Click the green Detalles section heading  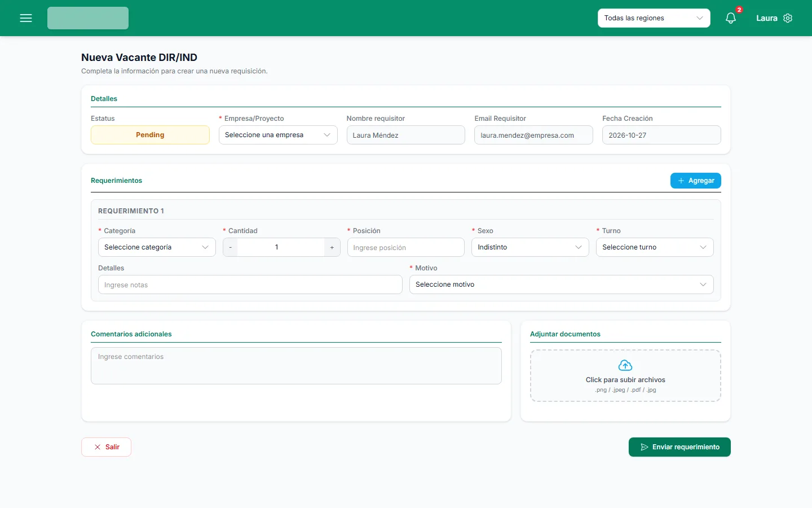point(104,99)
